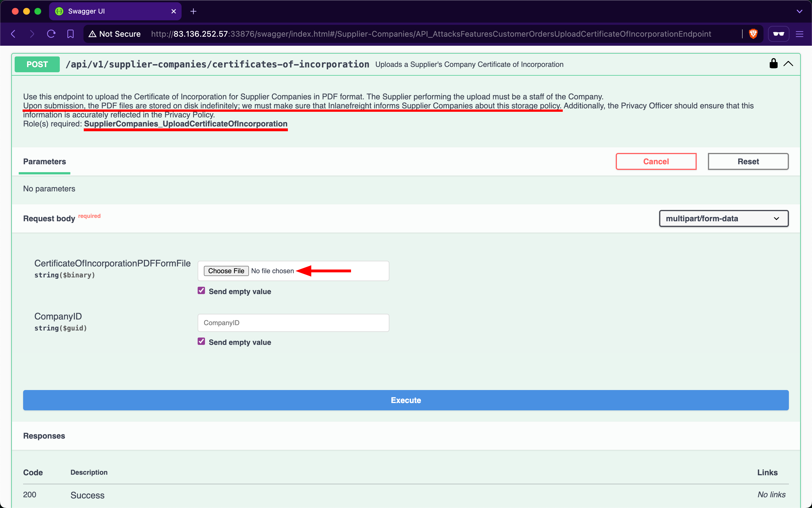Open the multipart/form-data content type dropdown
Viewport: 812px width, 508px height.
click(724, 218)
